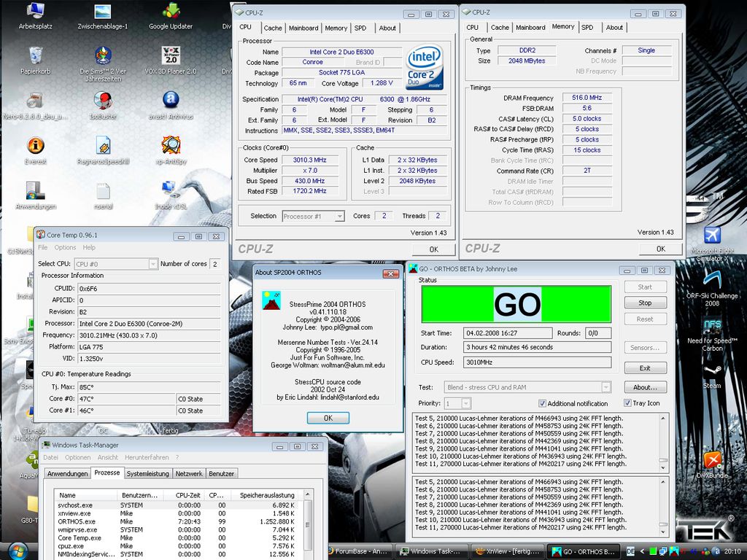Close the About SP2004 ORTHOS dialog
Screen dimensions: 747x560
[391, 274]
